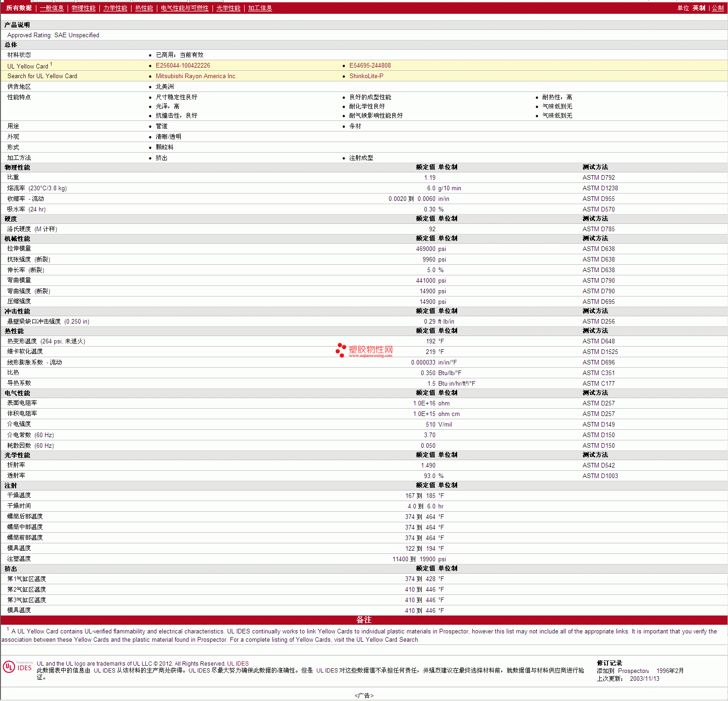Select the 维卡软化温度 value 219
Screen dimensions: 728x701
(x=431, y=352)
